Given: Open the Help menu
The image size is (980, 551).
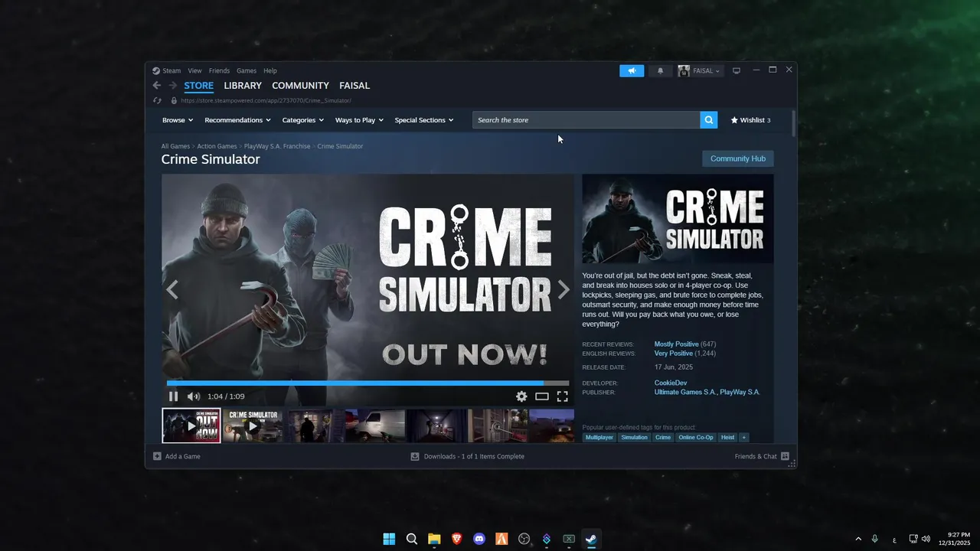Looking at the screenshot, I should (x=270, y=70).
